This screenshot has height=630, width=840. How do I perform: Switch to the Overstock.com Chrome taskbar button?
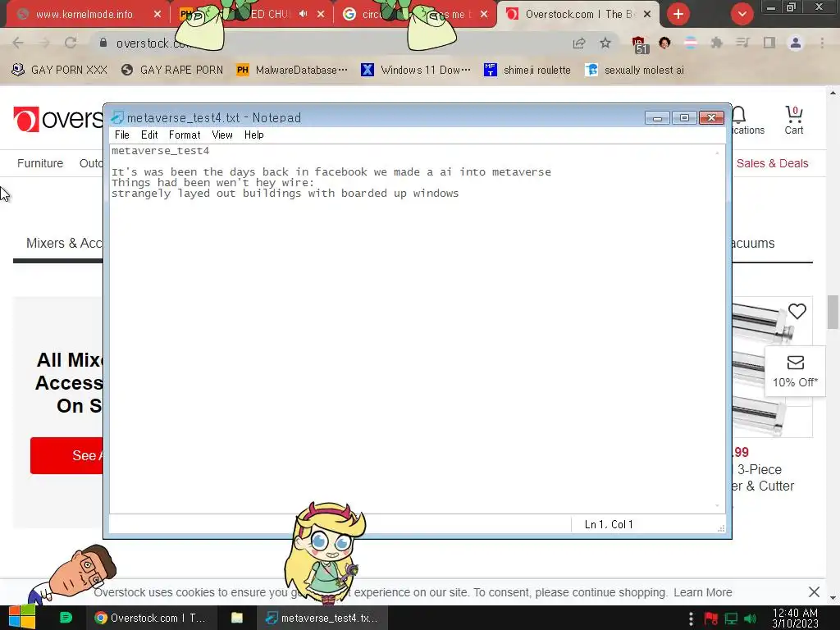click(151, 618)
